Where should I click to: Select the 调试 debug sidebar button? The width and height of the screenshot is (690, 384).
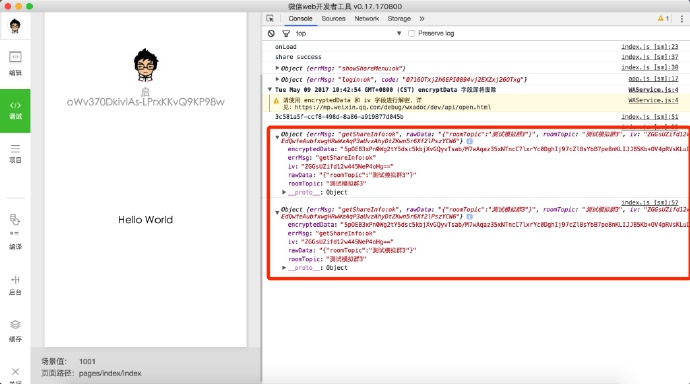pyautogui.click(x=15, y=110)
